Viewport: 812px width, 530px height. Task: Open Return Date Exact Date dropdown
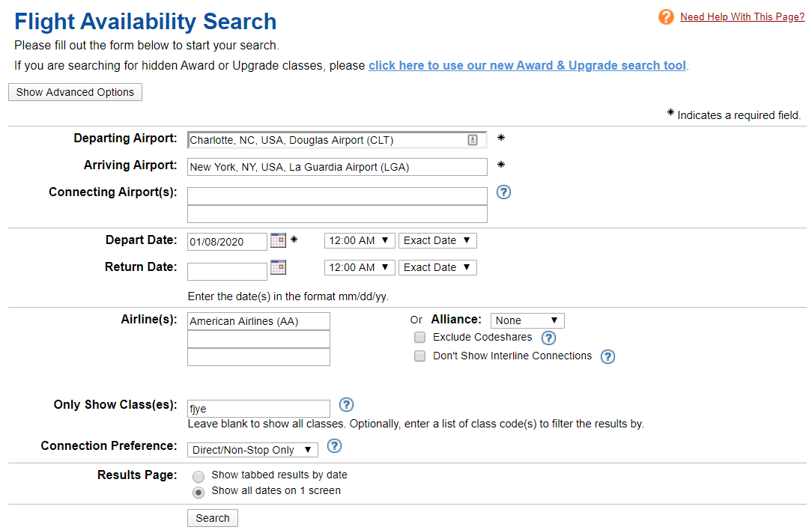pos(437,267)
